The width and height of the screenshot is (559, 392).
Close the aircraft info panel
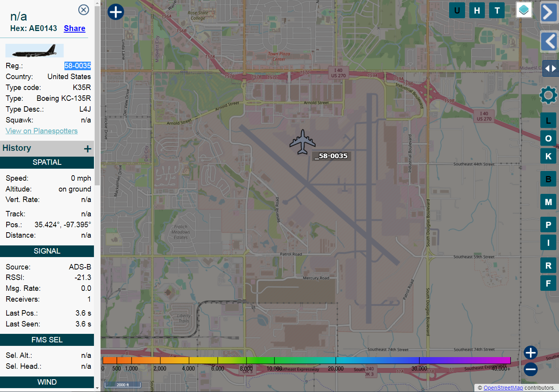83,10
